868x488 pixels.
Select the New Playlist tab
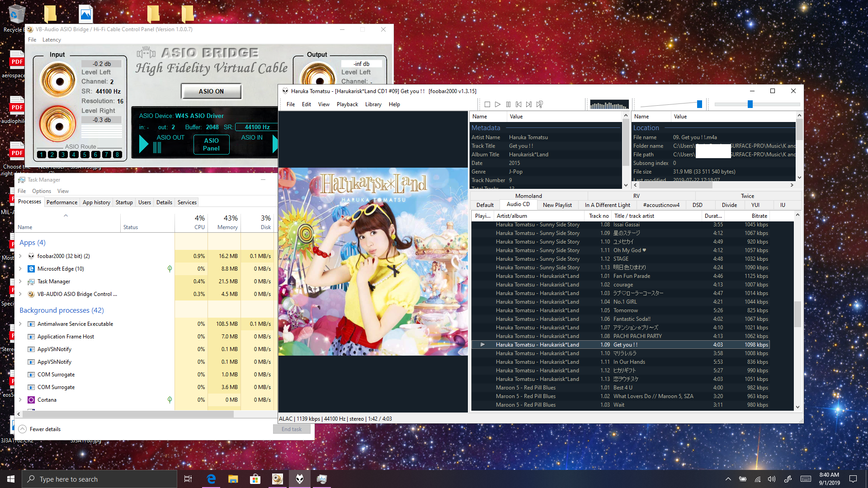[x=557, y=205]
